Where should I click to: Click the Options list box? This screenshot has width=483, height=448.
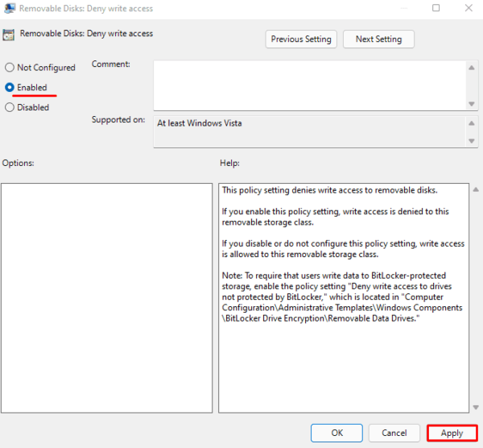106,298
